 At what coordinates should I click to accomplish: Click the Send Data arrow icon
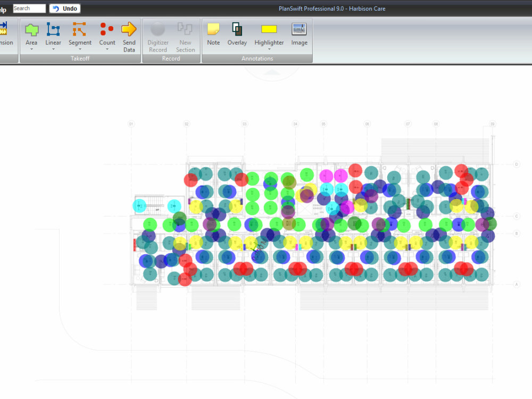click(x=129, y=29)
